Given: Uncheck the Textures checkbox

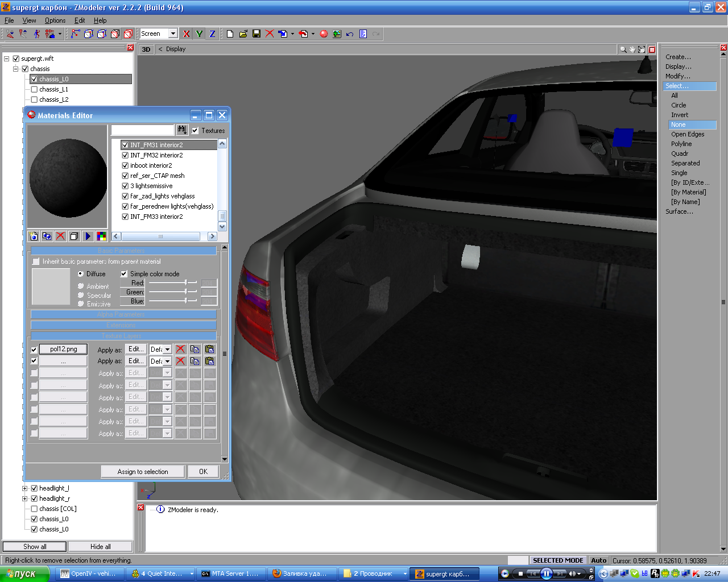Looking at the screenshot, I should point(195,131).
